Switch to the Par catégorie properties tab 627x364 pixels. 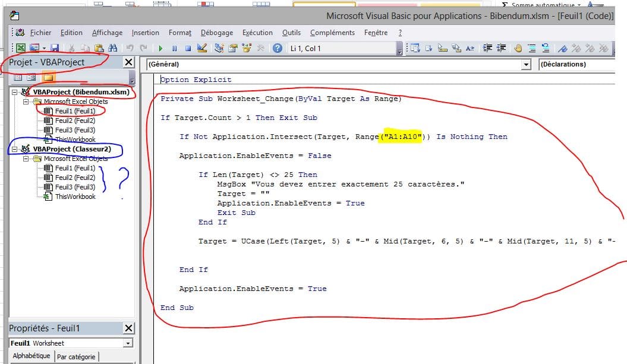[76, 357]
